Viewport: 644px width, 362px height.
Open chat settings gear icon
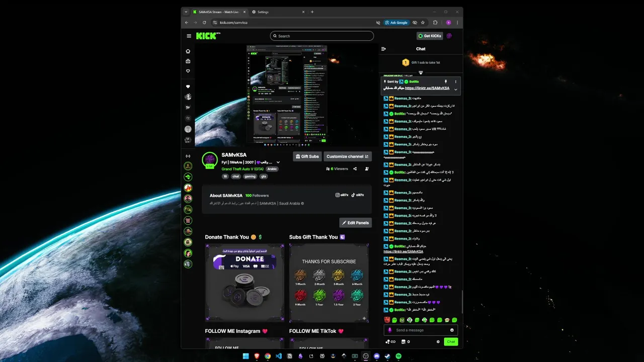click(438, 342)
